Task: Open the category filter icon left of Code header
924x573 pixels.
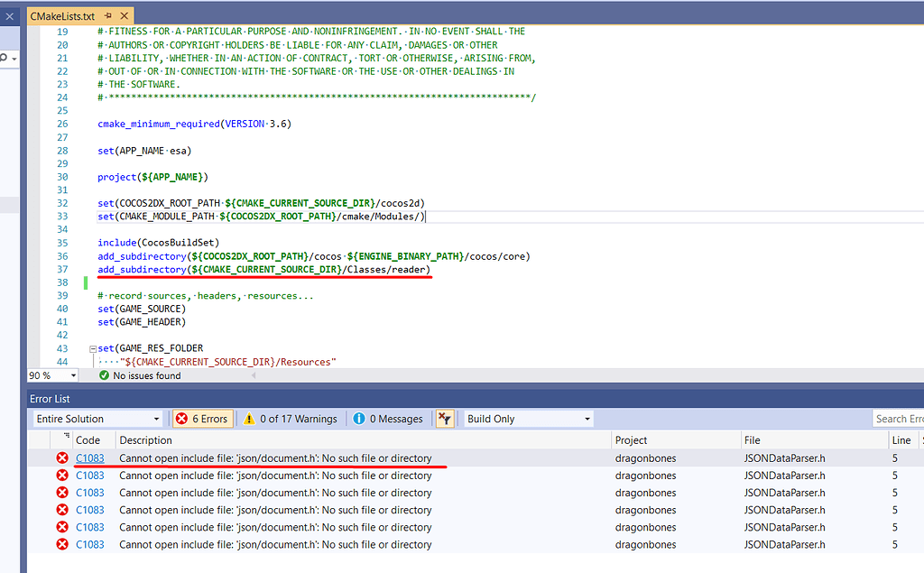Action: pyautogui.click(x=66, y=436)
